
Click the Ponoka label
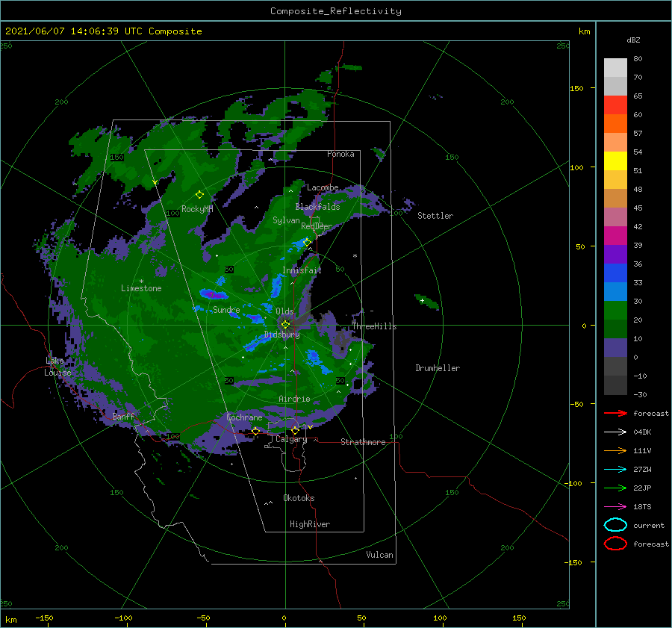point(340,154)
